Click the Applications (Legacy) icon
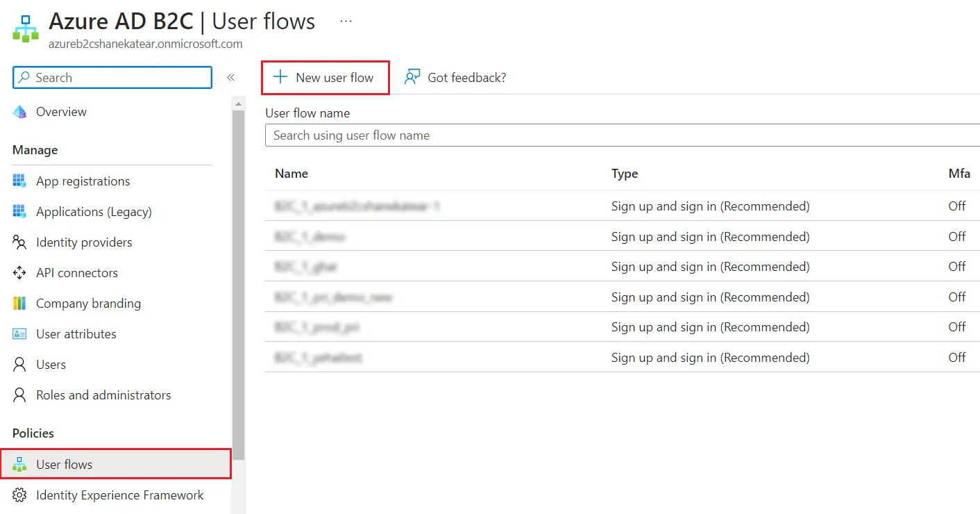980x514 pixels. coord(19,212)
